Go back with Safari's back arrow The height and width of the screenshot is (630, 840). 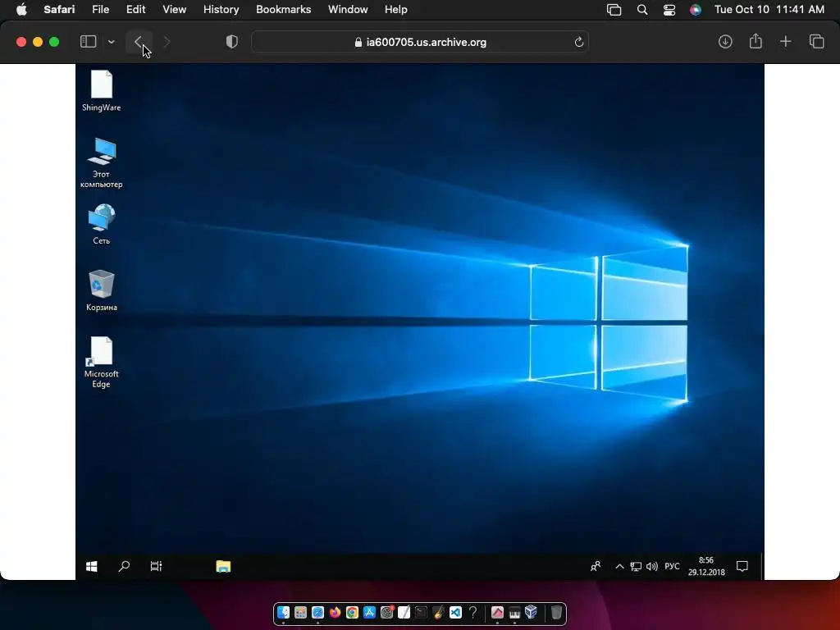click(x=139, y=42)
